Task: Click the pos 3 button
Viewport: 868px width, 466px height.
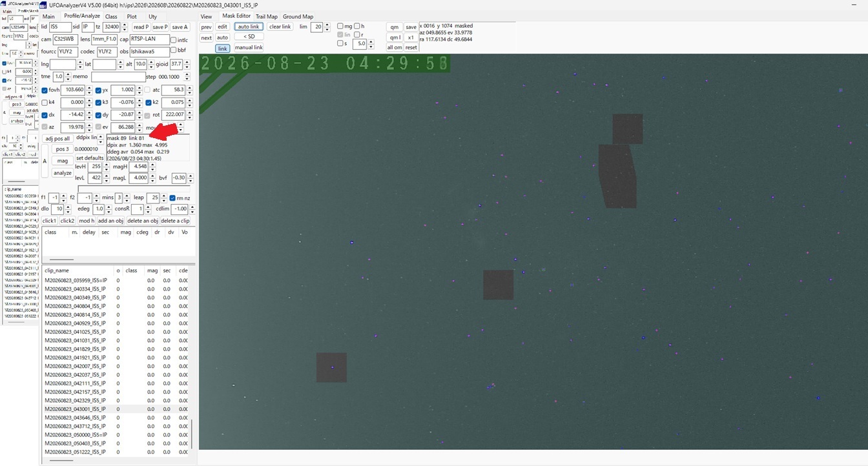Action: (x=62, y=149)
